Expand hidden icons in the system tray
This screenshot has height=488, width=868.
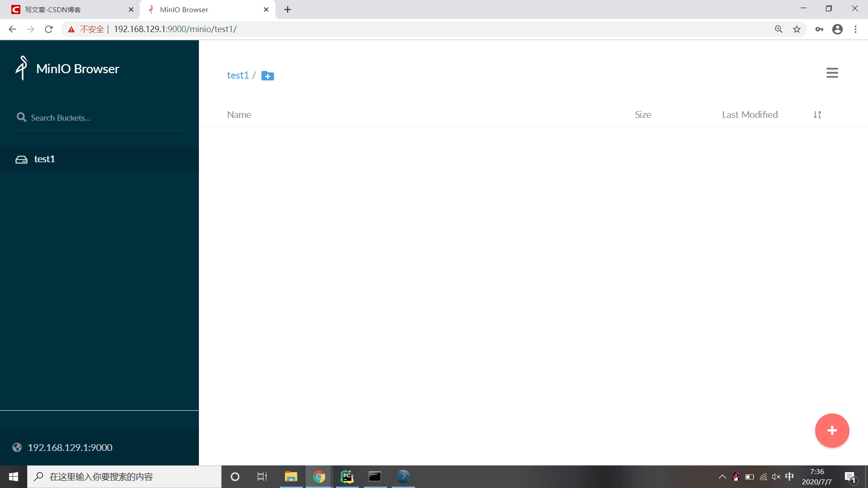722,477
